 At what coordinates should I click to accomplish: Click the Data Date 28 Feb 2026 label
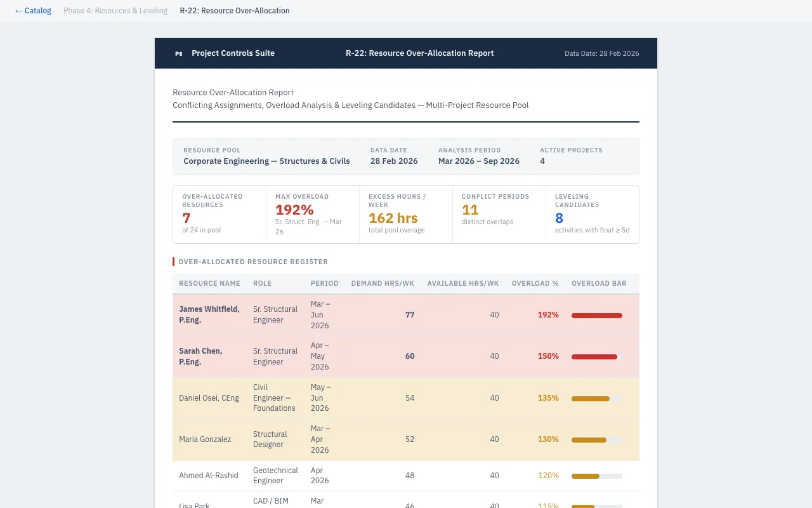[x=601, y=53]
